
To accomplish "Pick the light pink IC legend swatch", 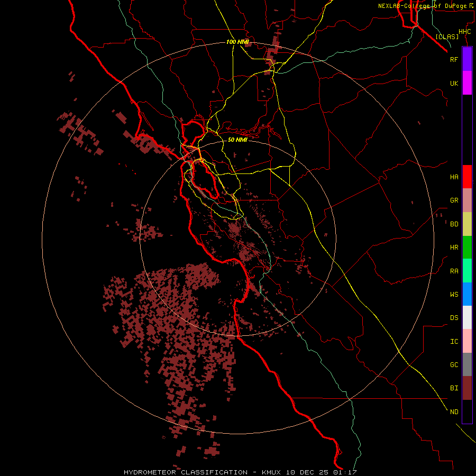I will pos(467,341).
